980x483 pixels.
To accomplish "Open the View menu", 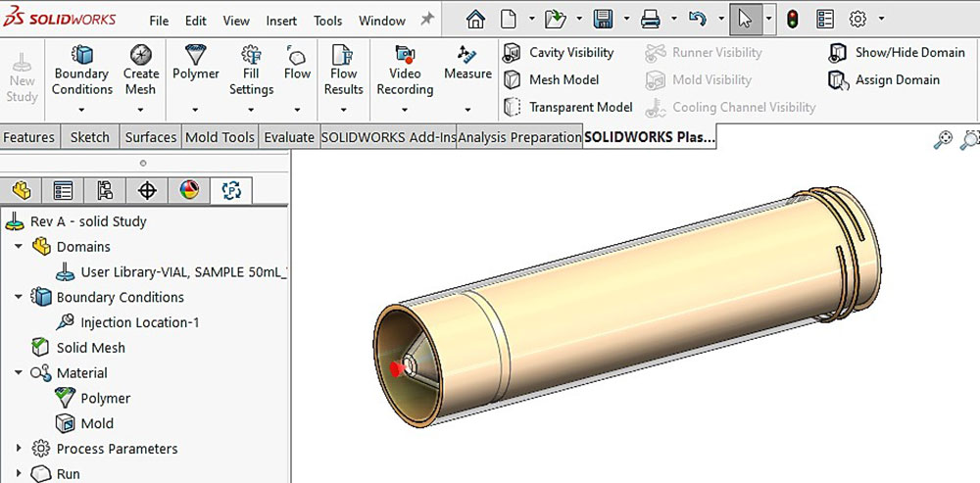I will pyautogui.click(x=236, y=21).
